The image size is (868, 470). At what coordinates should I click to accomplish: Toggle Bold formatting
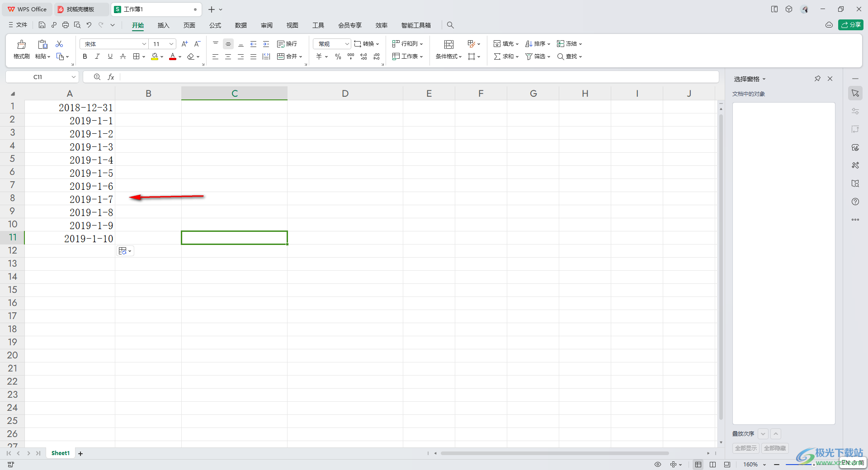(x=85, y=56)
